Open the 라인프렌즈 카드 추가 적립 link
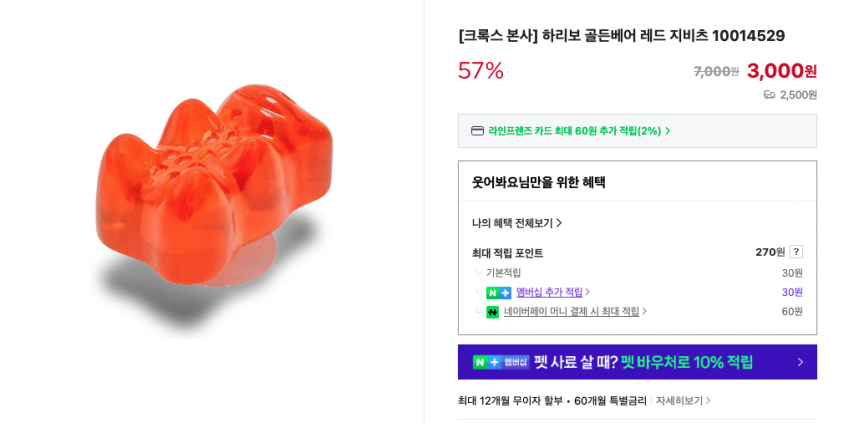Screen dimensions: 849x423 coord(578,131)
